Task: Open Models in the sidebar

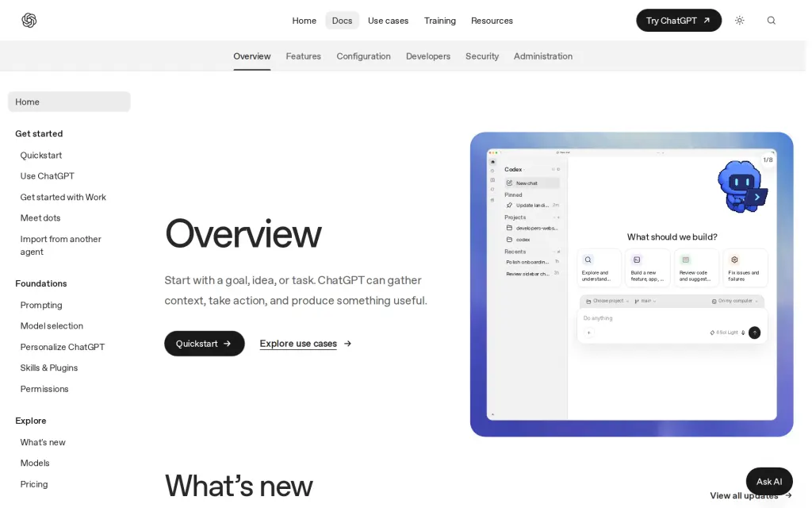Action: point(35,463)
